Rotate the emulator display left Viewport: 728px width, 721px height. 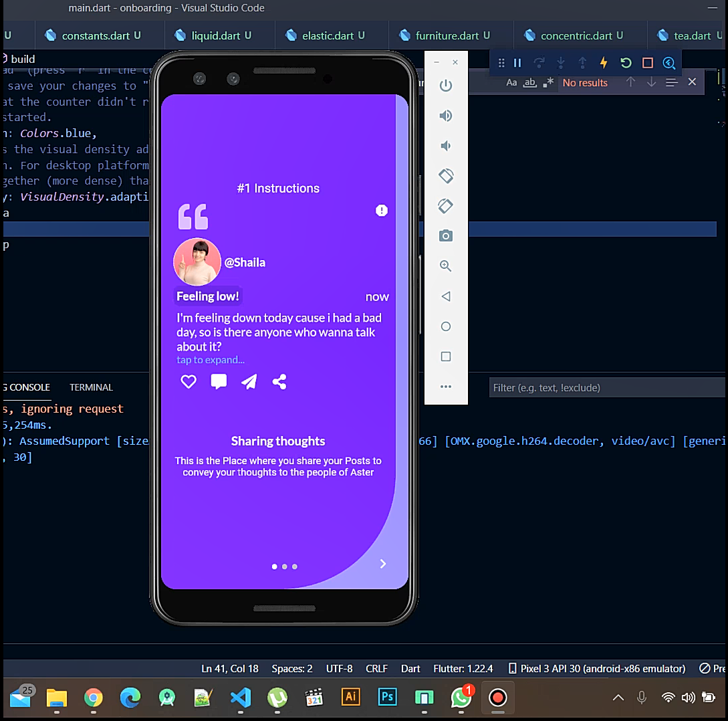(446, 175)
